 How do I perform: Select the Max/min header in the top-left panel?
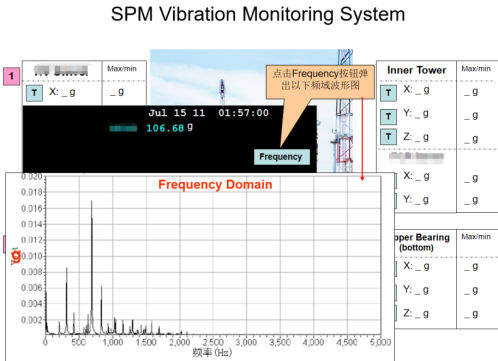tap(122, 69)
